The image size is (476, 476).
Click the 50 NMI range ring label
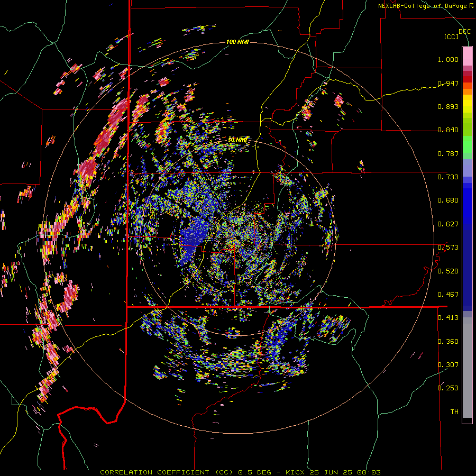[237, 140]
